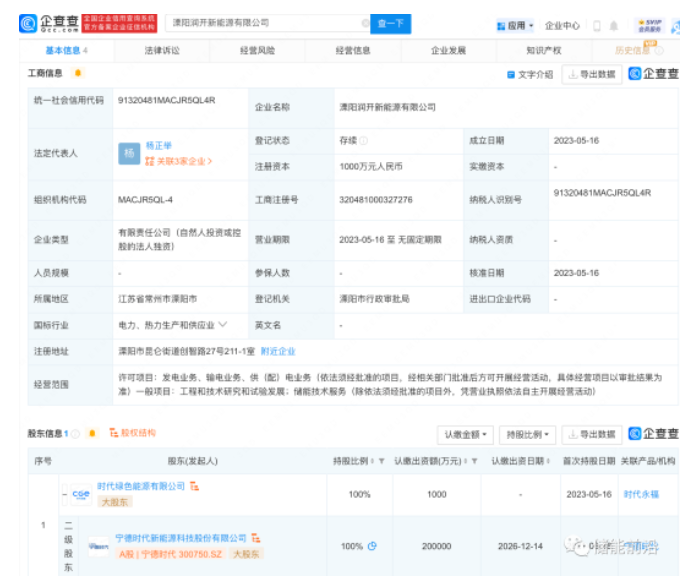
Task: Switch to 经营信息 tab
Action: click(353, 50)
